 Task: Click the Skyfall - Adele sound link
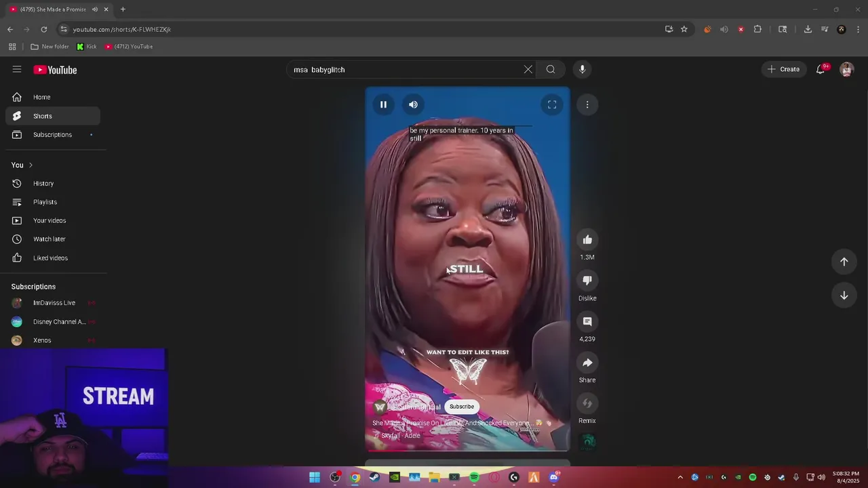(x=401, y=436)
